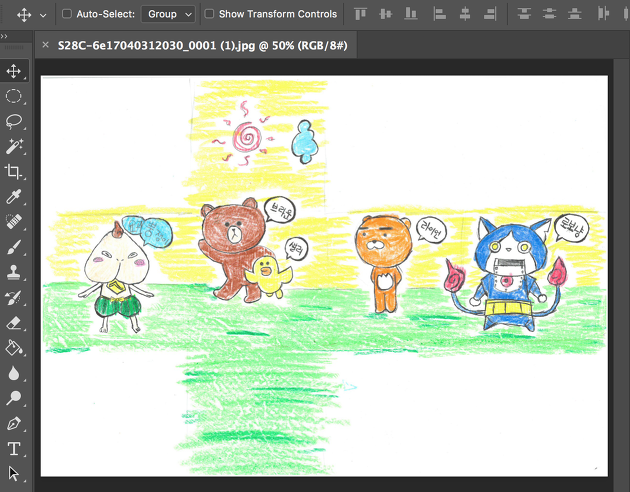This screenshot has width=630, height=492.
Task: Close the S28C-6e17040312030_0001 document tab
Action: click(x=45, y=45)
